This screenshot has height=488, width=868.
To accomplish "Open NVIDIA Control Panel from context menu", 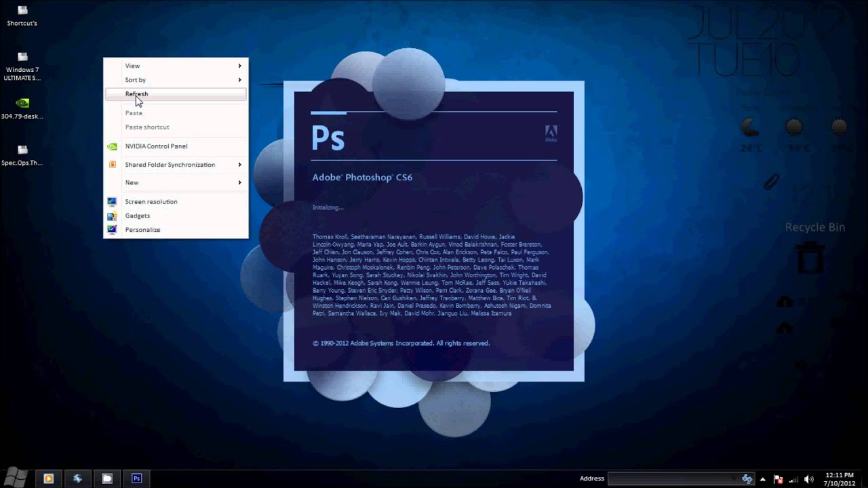I will [x=176, y=146].
